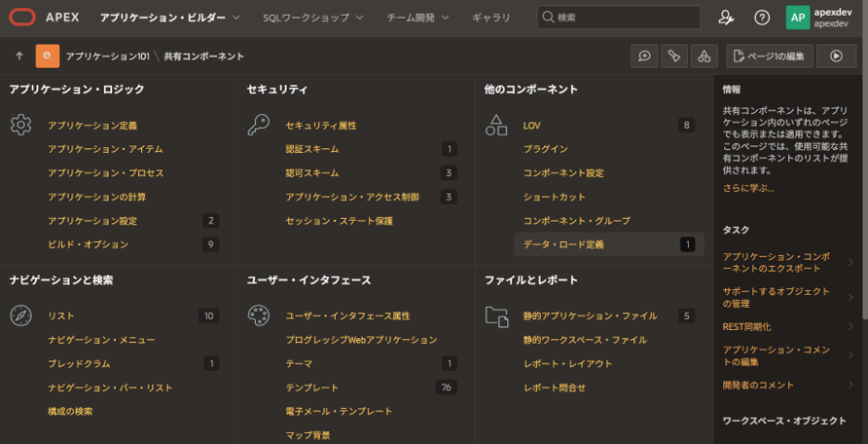Click the folder icon under ファイルとレポート
Screen dimensions: 868x444
point(496,316)
